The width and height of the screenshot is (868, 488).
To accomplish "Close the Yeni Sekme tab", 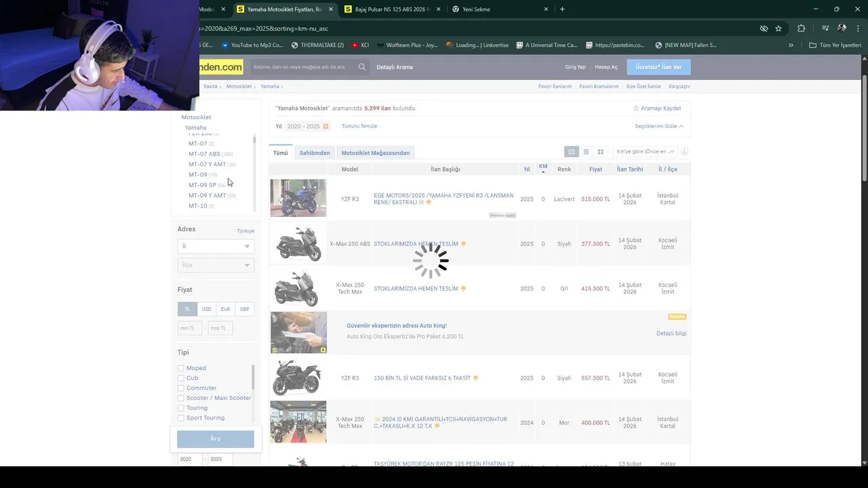I will pyautogui.click(x=547, y=9).
